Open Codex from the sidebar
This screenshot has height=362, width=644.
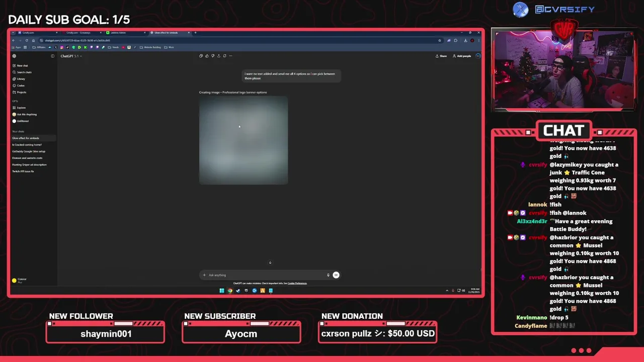[19, 85]
